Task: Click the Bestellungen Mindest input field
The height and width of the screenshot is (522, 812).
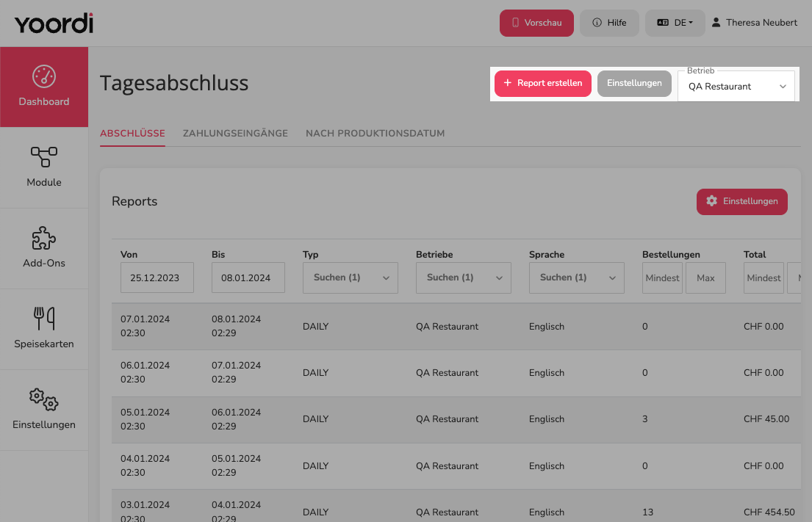Action: click(662, 278)
